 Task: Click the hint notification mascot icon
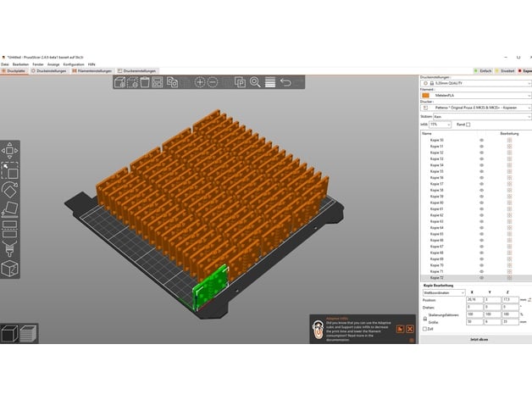318,330
